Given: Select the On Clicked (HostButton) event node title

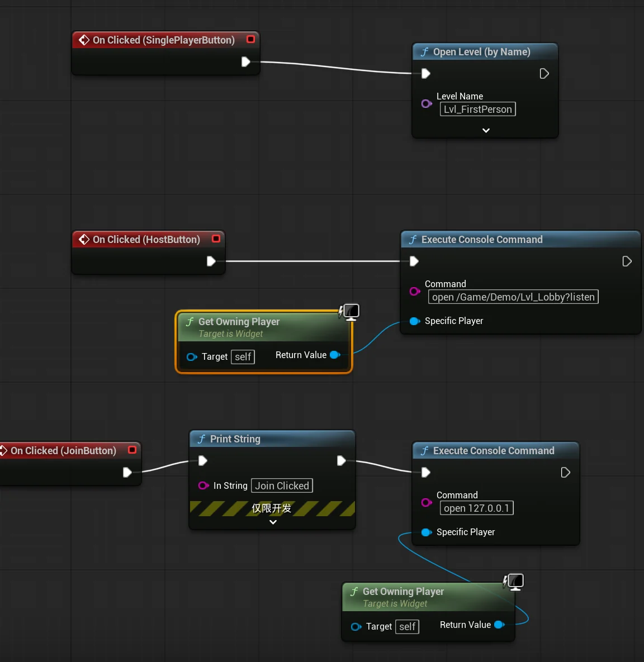Looking at the screenshot, I should pos(146,240).
